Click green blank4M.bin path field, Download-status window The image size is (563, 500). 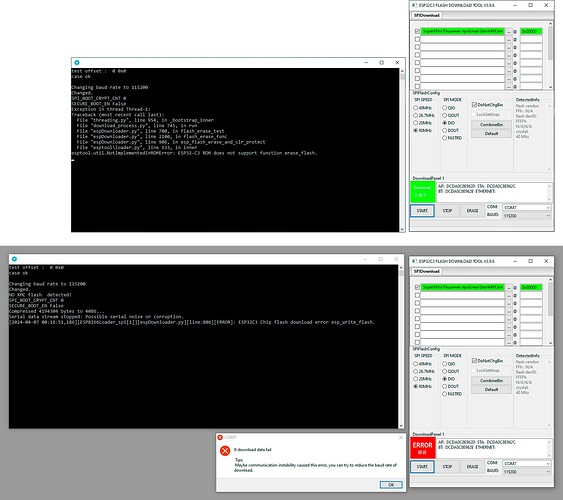[462, 32]
